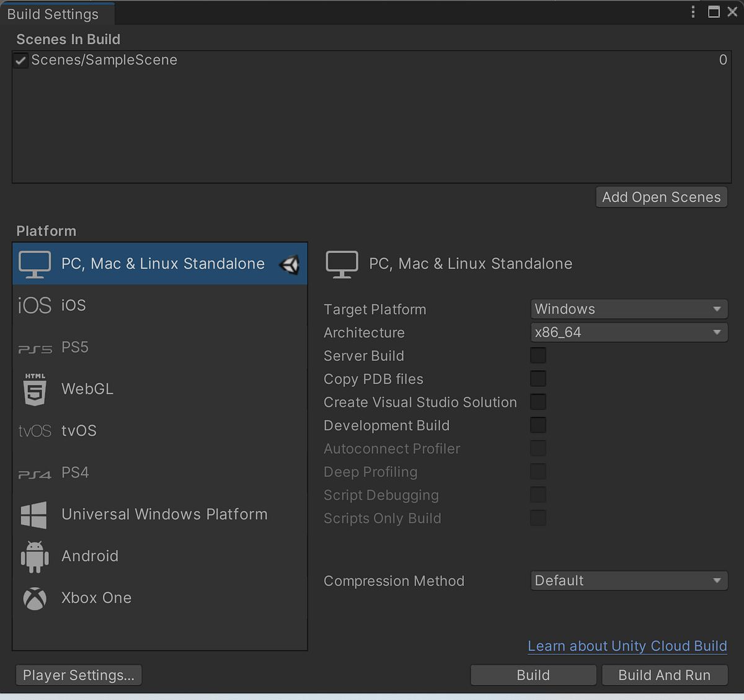The image size is (744, 700).
Task: Open the Architecture dropdown showing x86_64
Action: pos(628,332)
